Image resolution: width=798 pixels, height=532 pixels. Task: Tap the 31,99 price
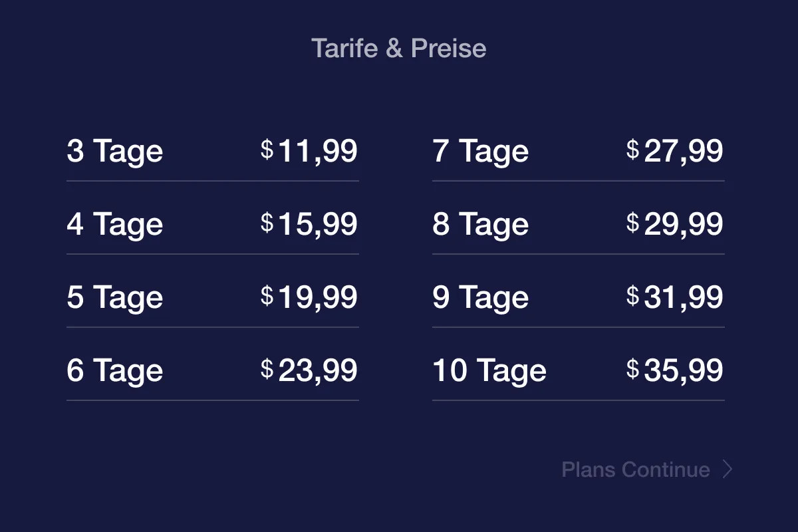(684, 297)
